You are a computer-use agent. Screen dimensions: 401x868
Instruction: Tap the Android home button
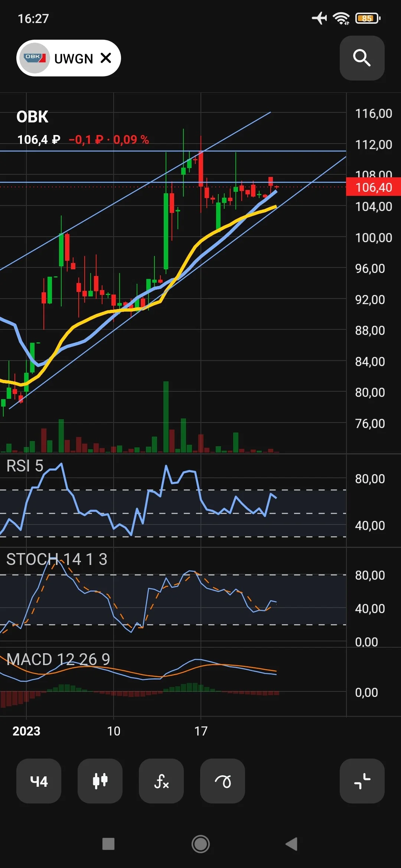[x=200, y=844]
